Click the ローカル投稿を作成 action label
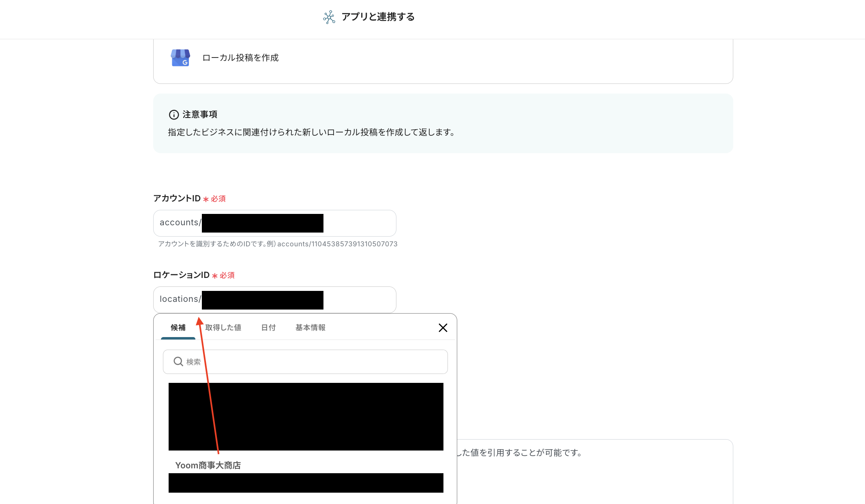 coord(240,58)
